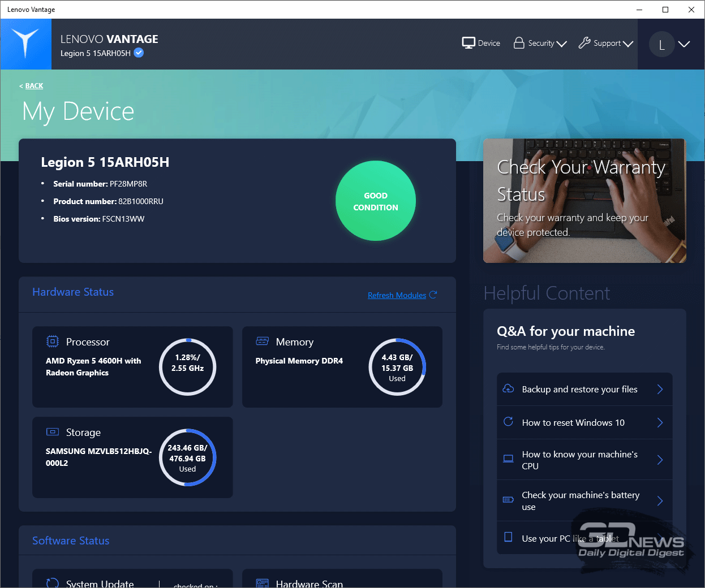Viewport: 705px width, 588px height.
Task: Click the verified checkmark badge beside Legion 5 15ARH05H
Action: point(139,53)
